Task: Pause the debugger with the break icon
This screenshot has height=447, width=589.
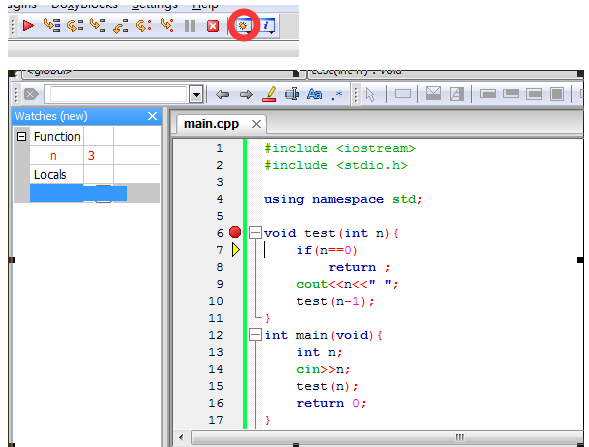Action: click(x=190, y=26)
